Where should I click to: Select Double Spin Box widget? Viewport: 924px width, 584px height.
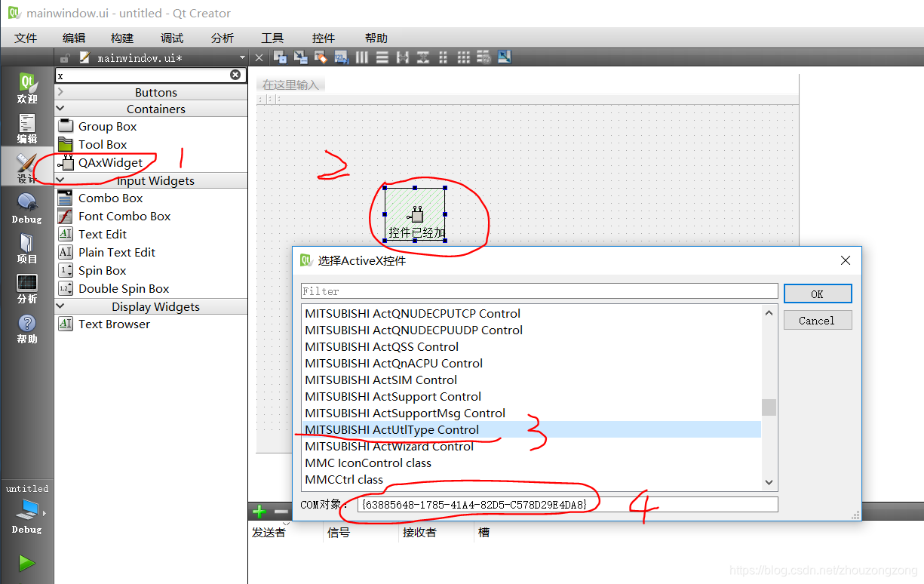click(x=124, y=289)
